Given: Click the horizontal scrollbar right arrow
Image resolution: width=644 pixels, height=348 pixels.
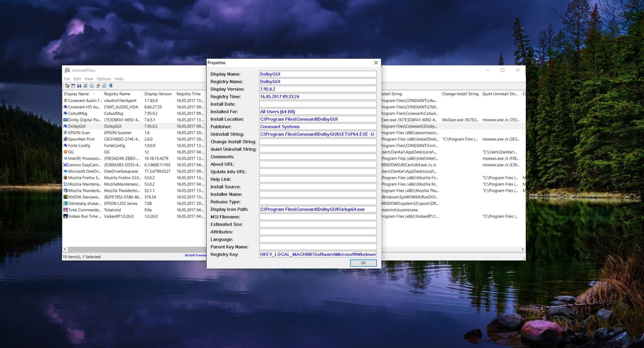Looking at the screenshot, I should click(523, 249).
